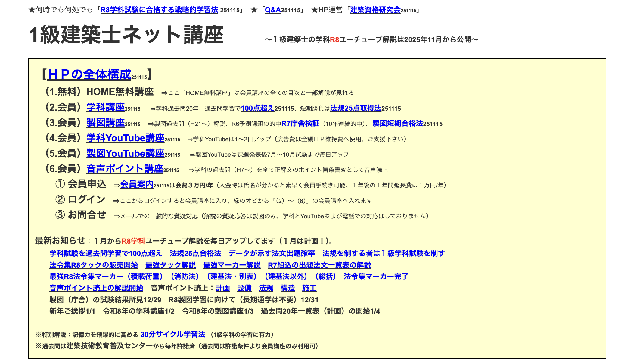Check the R7庁舎検証 results
The width and height of the screenshot is (634, 364).
(x=300, y=124)
